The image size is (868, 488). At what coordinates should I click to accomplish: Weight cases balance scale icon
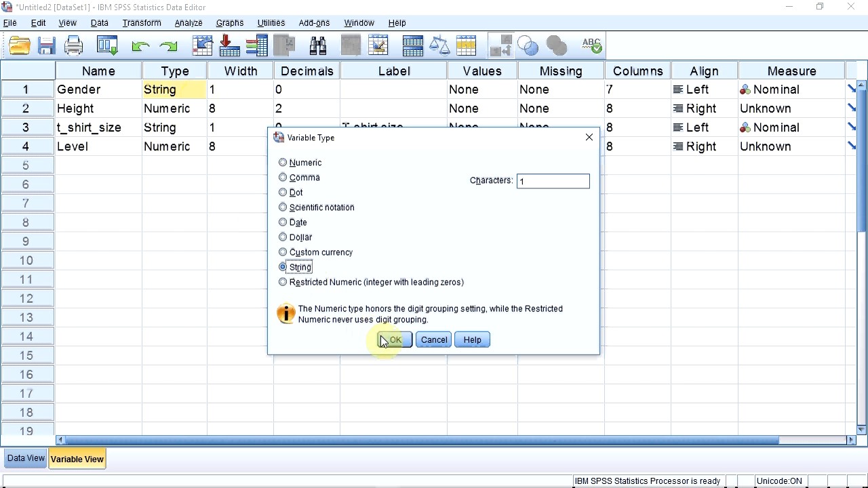pos(440,46)
